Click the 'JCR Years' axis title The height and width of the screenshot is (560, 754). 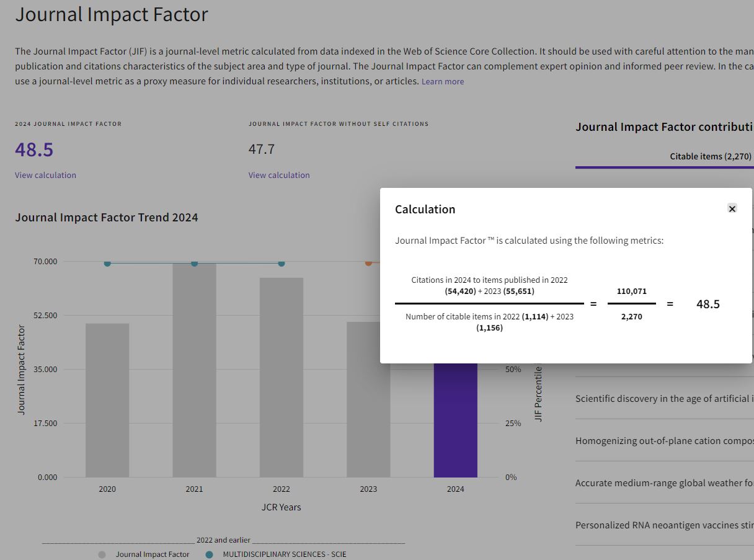[282, 507]
